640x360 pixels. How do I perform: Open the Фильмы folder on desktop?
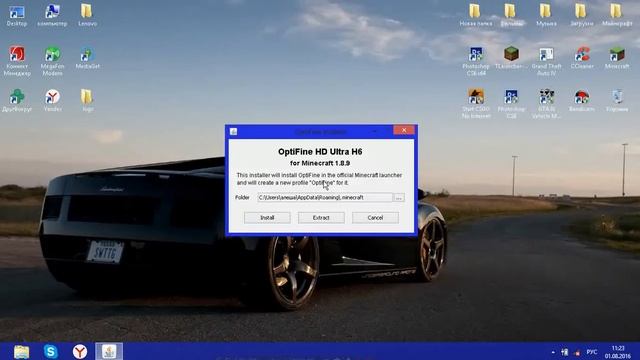coord(511,16)
